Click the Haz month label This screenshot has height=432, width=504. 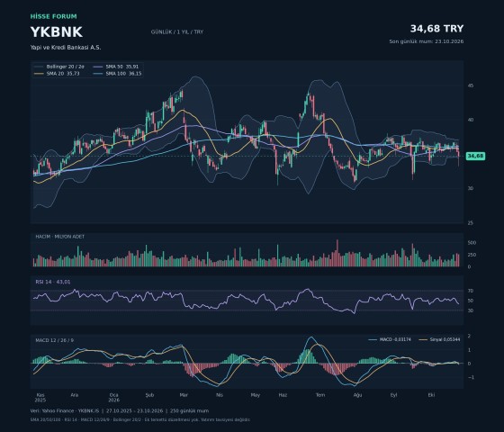click(283, 395)
